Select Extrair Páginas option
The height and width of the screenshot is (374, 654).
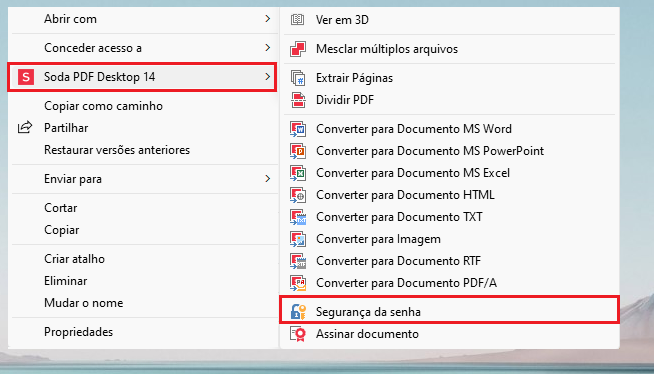(450, 78)
